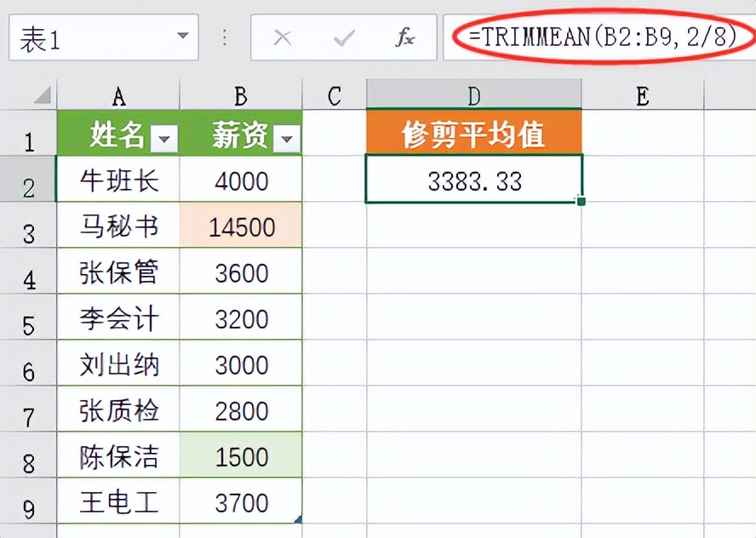
Task: Select column header D
Action: (x=473, y=94)
